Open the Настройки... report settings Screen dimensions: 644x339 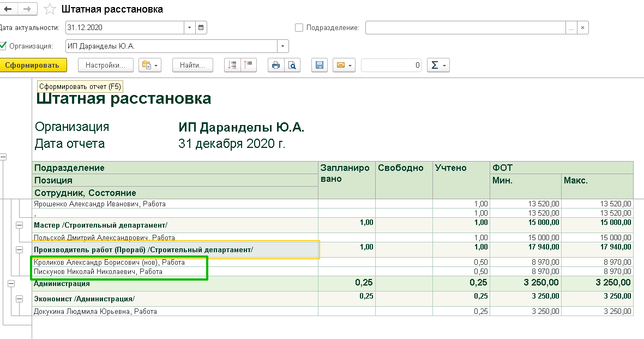tap(105, 65)
